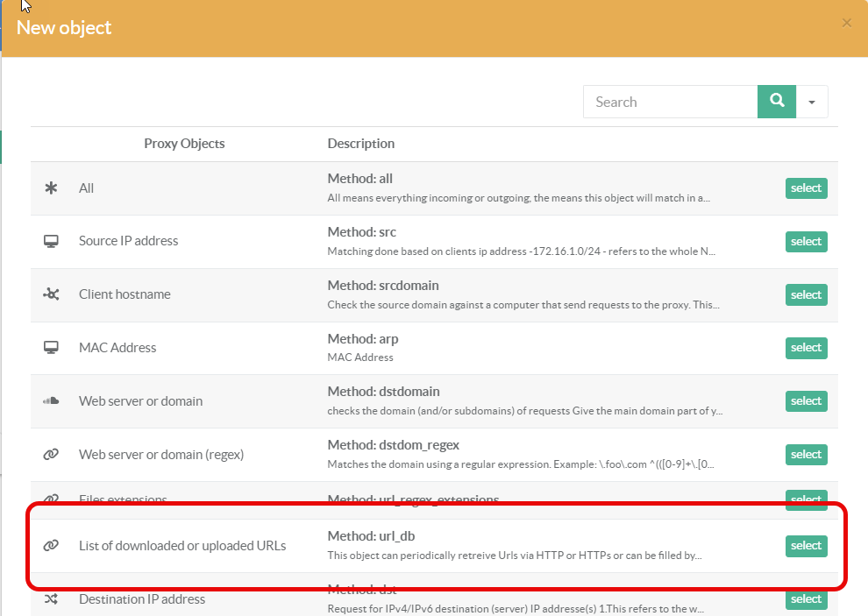This screenshot has height=616, width=868.
Task: Select the All proxy object
Action: click(x=806, y=188)
